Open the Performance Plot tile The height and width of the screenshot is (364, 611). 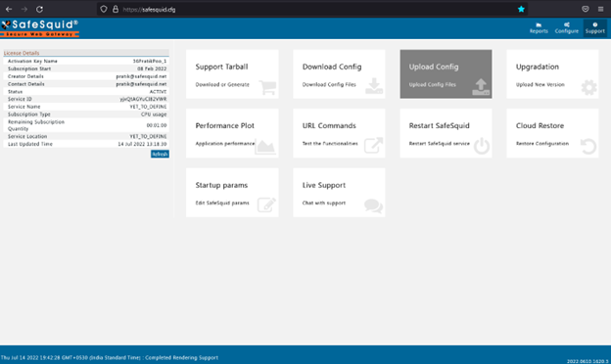[x=232, y=133]
